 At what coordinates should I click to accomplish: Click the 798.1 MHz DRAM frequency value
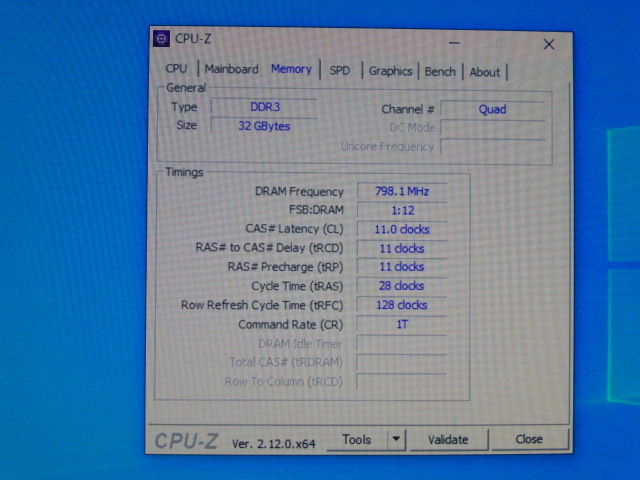click(x=402, y=191)
